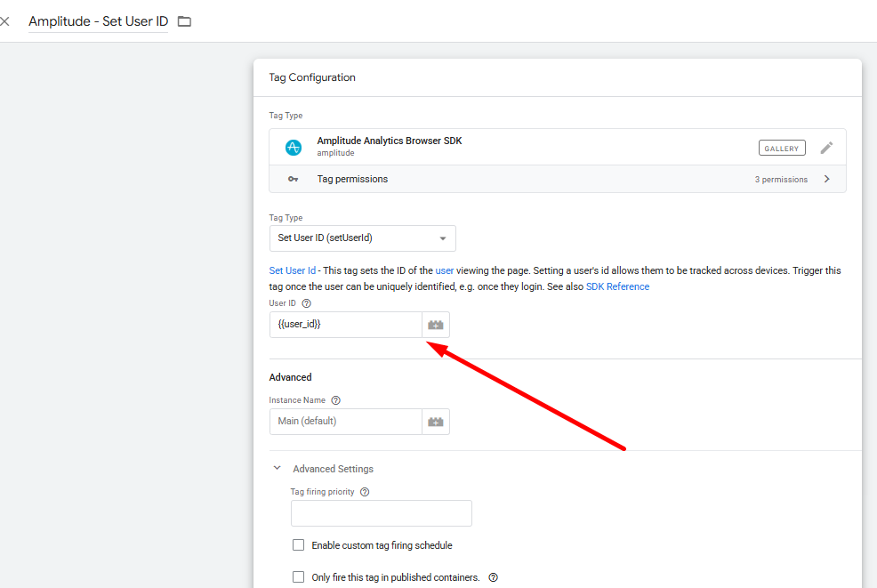Image resolution: width=877 pixels, height=588 pixels.
Task: Click the GALLERY badge
Action: [x=782, y=149]
